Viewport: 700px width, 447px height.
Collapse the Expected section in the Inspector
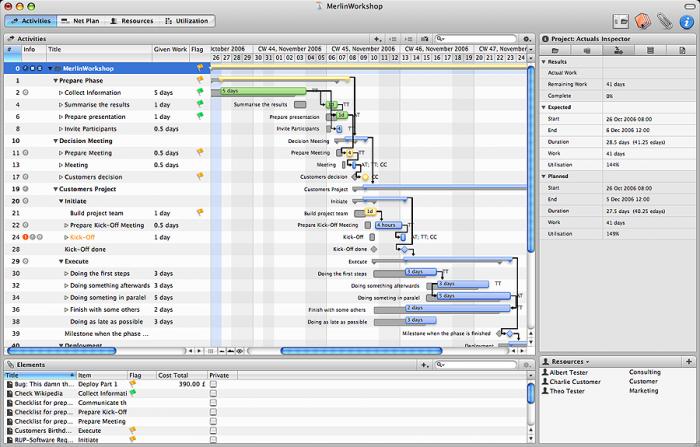(544, 107)
